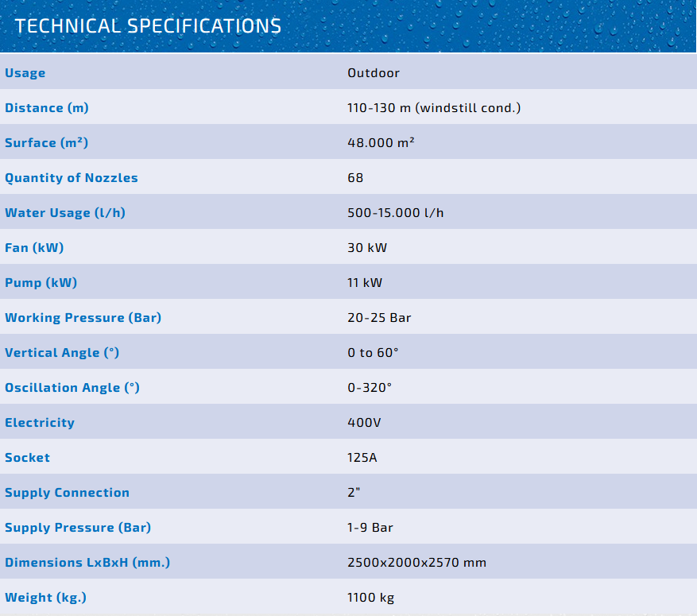The width and height of the screenshot is (697, 616).
Task: Select the 0-320° oscillation value
Action: tap(370, 388)
